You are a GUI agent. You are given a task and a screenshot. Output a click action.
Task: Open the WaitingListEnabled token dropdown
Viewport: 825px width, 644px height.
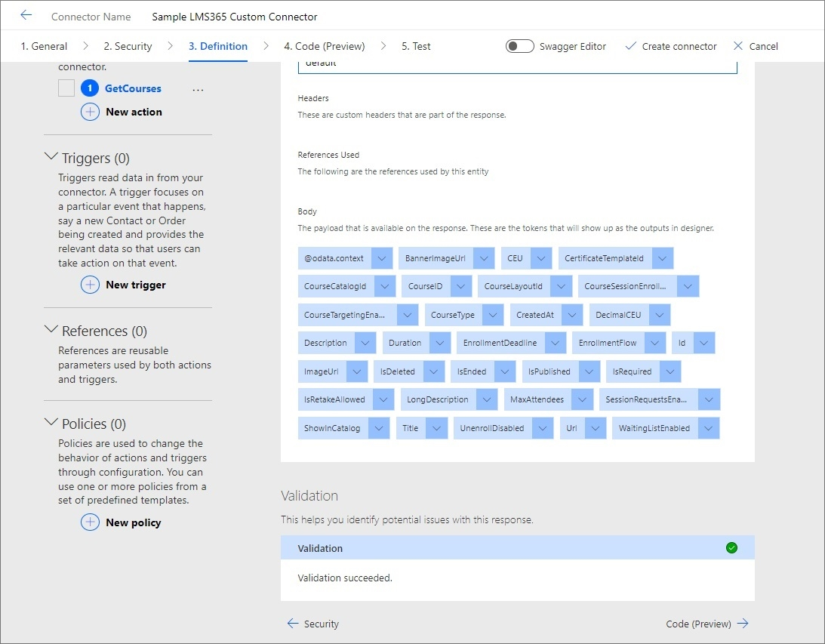[x=708, y=428]
